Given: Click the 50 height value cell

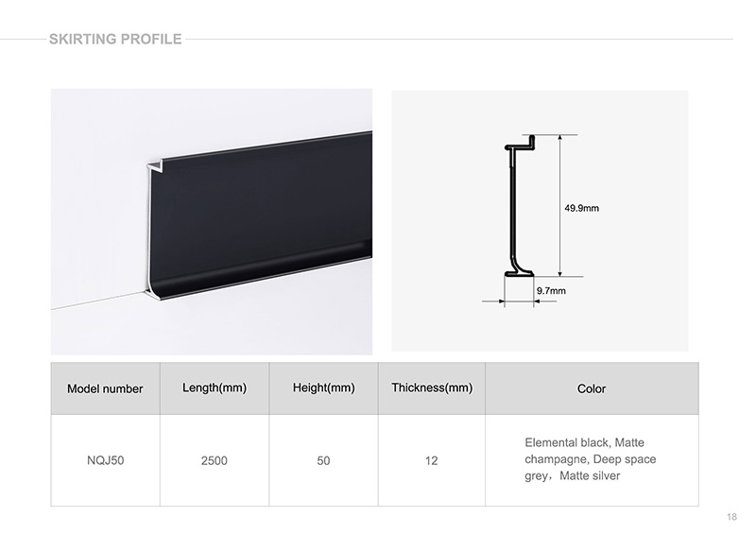Looking at the screenshot, I should coord(324,460).
